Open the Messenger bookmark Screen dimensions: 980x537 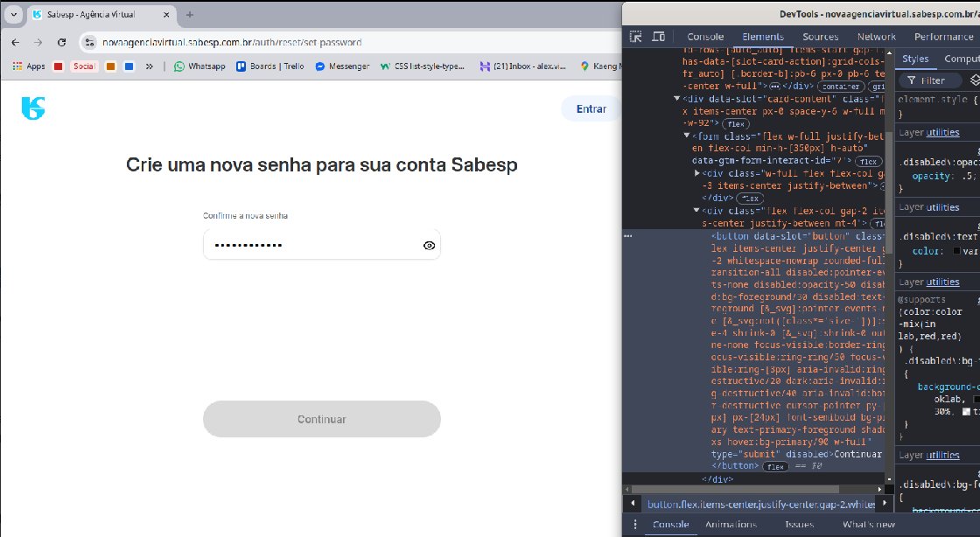click(342, 66)
